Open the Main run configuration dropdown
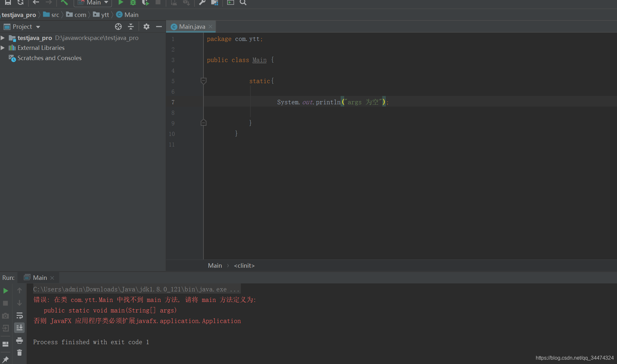 [93, 3]
